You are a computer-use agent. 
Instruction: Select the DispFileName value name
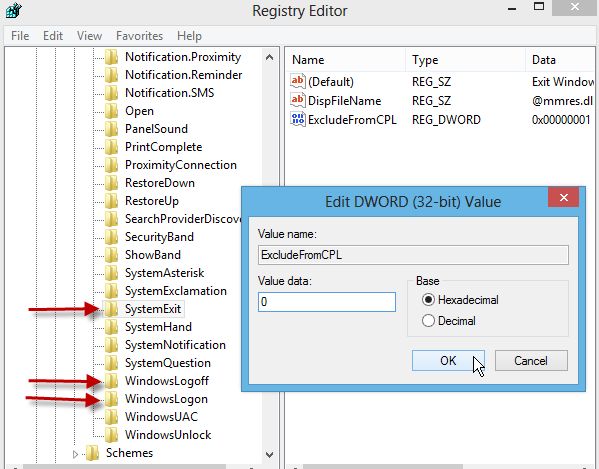tap(345, 100)
